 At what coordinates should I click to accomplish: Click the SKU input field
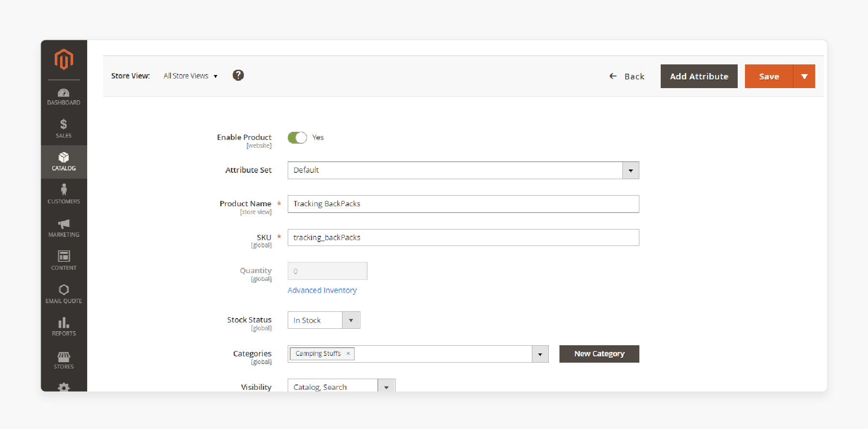[x=463, y=237]
